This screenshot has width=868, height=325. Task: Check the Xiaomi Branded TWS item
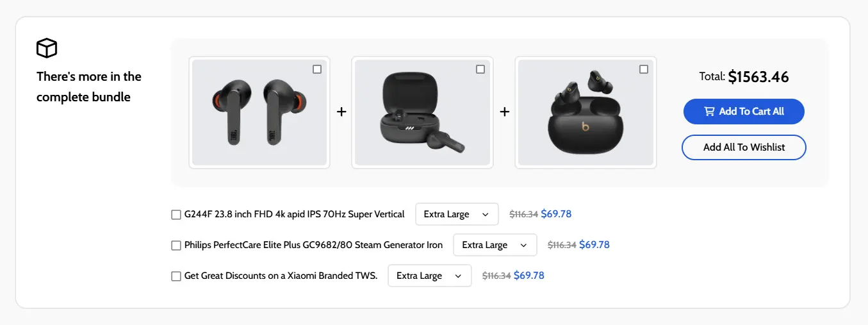click(176, 276)
